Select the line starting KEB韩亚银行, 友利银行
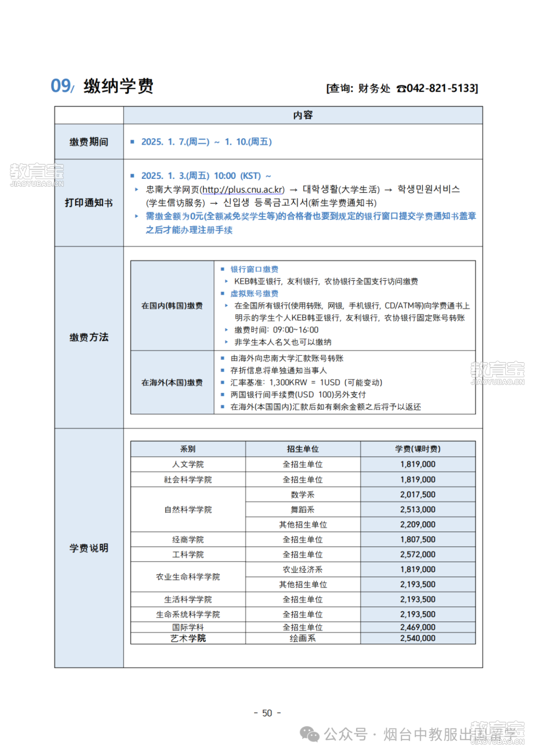This screenshot has height=756, width=535. (x=326, y=281)
